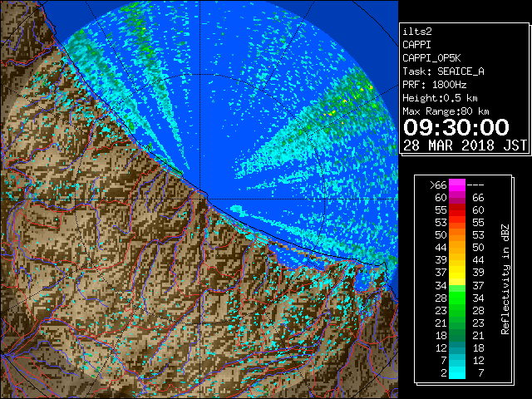
Task: Click the 'ilts2' site name text
Action: point(417,32)
